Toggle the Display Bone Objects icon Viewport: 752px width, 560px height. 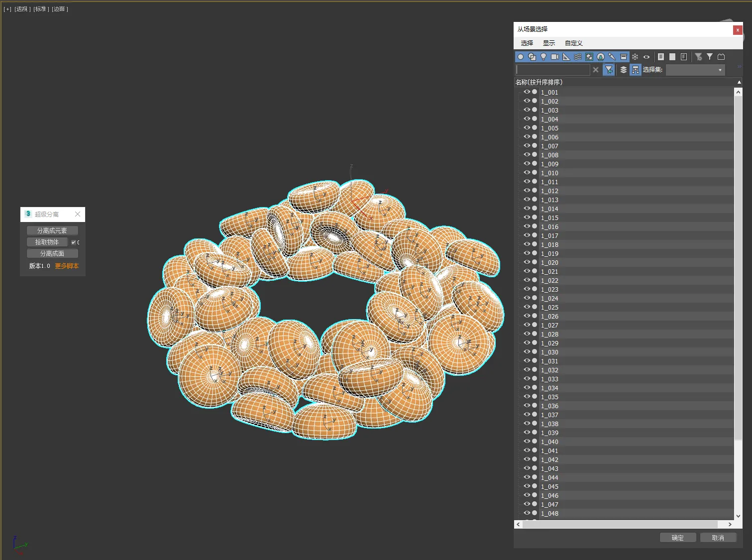(x=612, y=57)
